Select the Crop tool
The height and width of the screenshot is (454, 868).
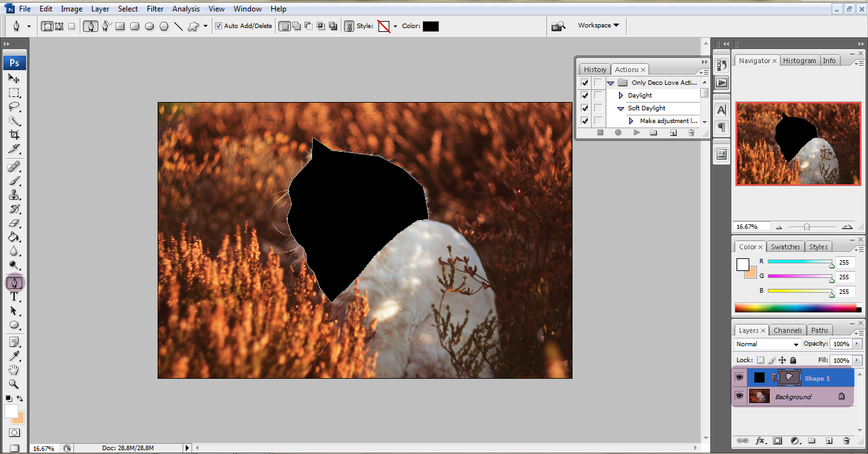pyautogui.click(x=14, y=135)
